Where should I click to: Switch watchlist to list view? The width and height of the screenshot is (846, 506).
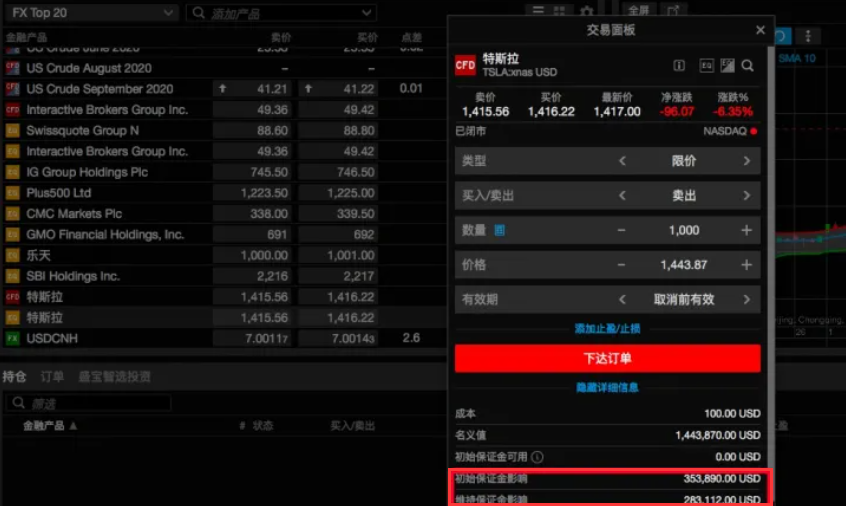[x=538, y=10]
